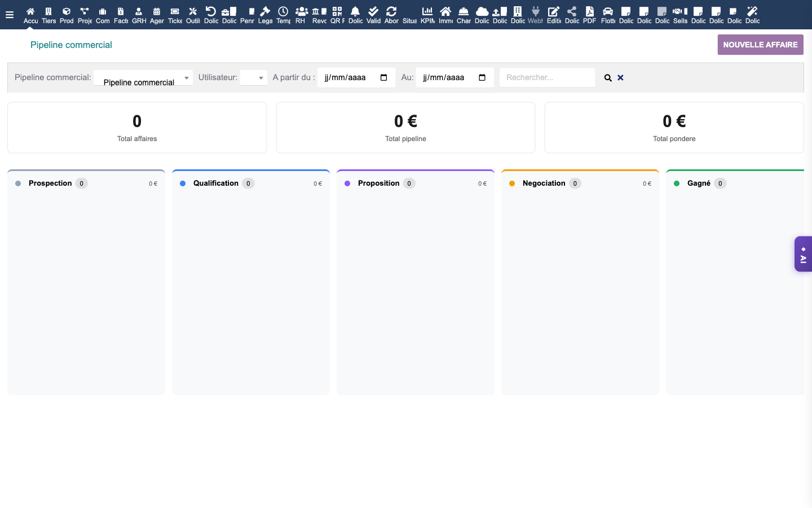Open the RH menu item

coord(301,15)
